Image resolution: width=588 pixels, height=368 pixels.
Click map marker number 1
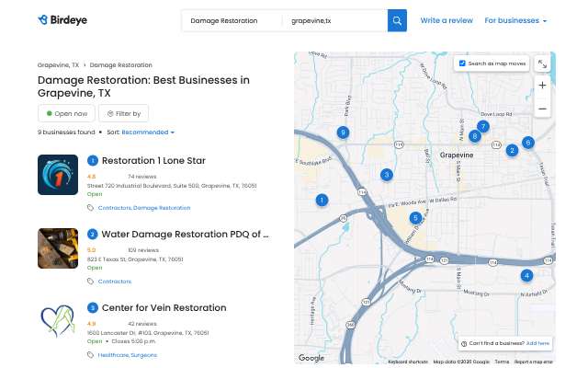pos(322,201)
